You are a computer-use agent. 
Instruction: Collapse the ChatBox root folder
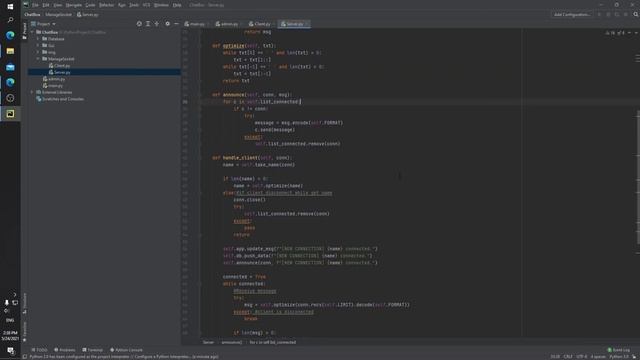pos(33,32)
